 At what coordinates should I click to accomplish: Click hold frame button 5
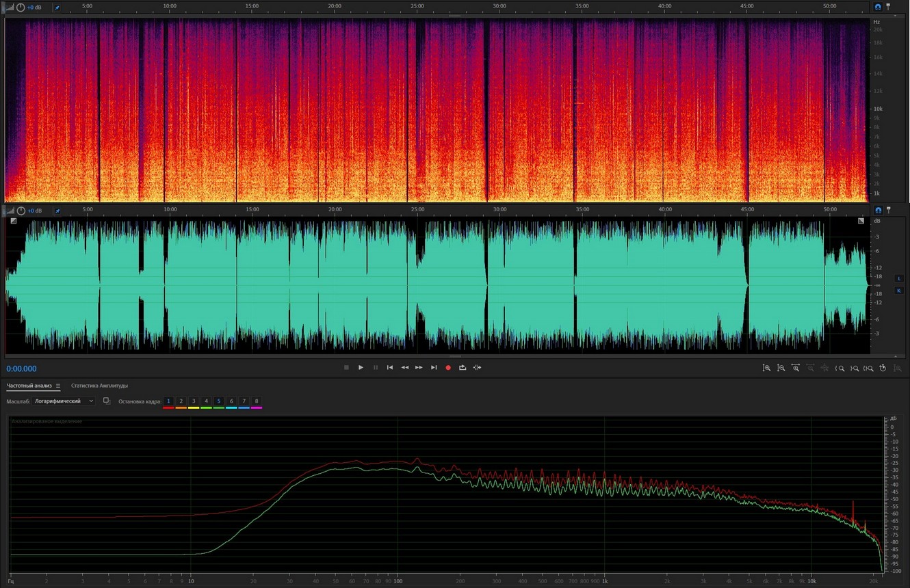(219, 401)
